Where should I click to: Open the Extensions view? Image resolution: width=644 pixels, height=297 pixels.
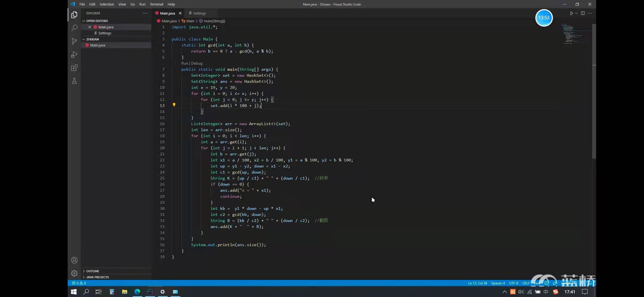click(74, 68)
